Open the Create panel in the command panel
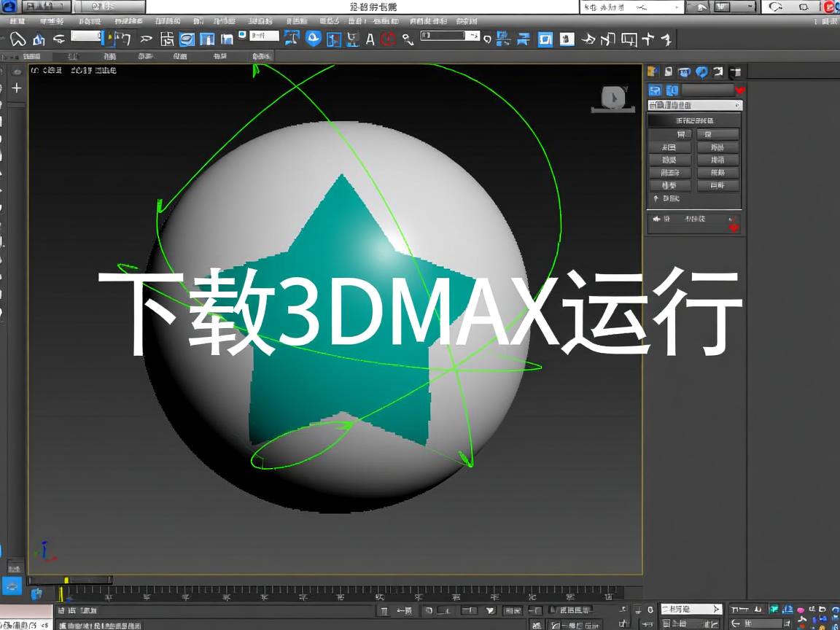The width and height of the screenshot is (840, 630). click(652, 71)
